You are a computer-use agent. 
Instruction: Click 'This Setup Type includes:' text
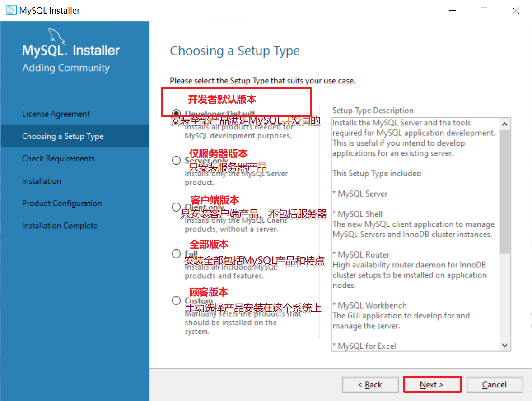[377, 174]
